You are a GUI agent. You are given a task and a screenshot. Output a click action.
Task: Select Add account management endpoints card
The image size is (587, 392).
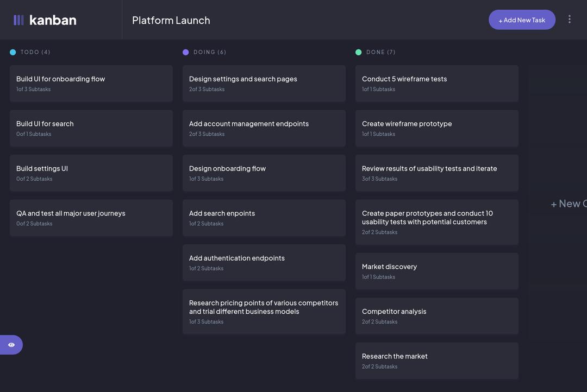click(x=264, y=128)
